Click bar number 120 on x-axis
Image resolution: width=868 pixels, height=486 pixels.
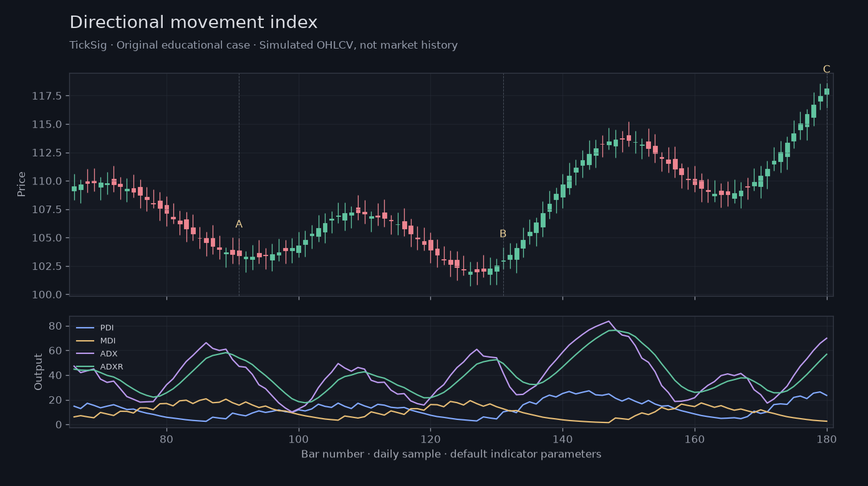pyautogui.click(x=430, y=439)
